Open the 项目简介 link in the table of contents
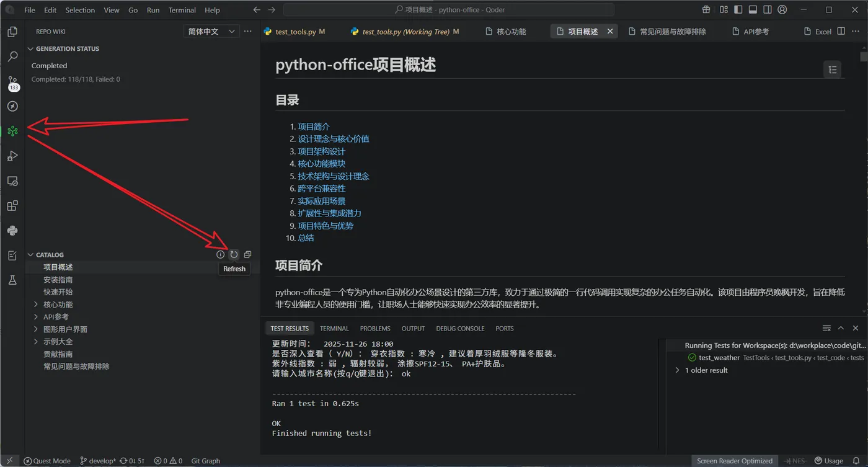The image size is (868, 467). point(314,126)
